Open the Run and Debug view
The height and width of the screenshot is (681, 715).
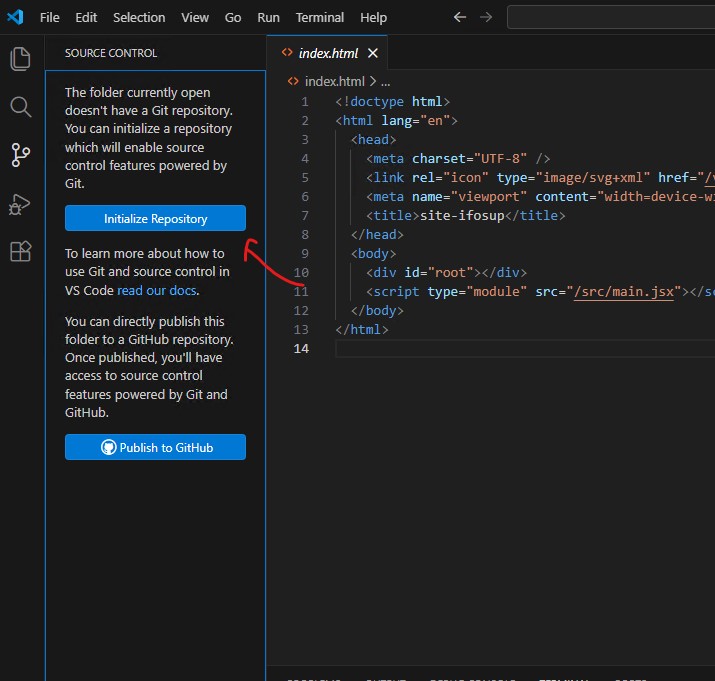point(20,204)
